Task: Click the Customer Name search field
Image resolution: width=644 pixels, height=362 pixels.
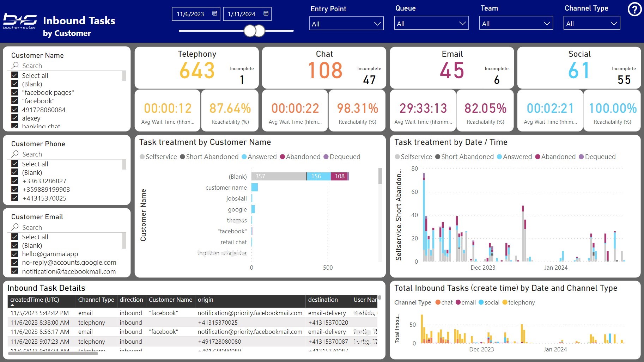Action: click(67, 66)
